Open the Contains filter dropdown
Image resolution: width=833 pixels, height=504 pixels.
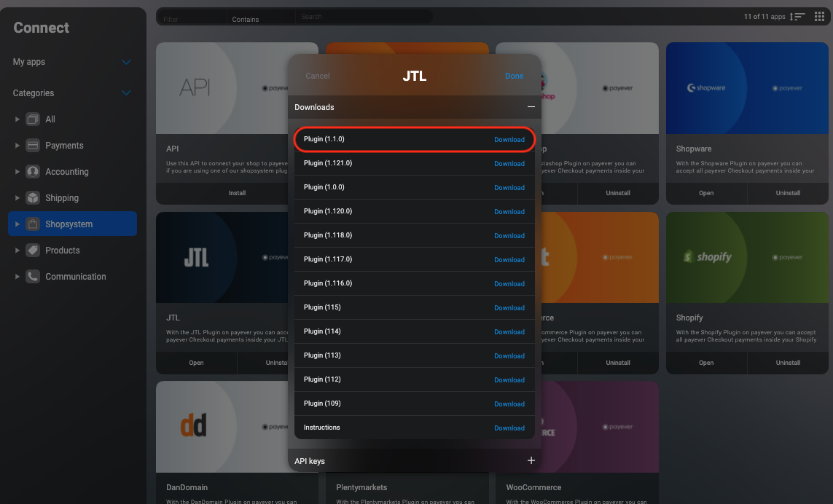coord(261,17)
